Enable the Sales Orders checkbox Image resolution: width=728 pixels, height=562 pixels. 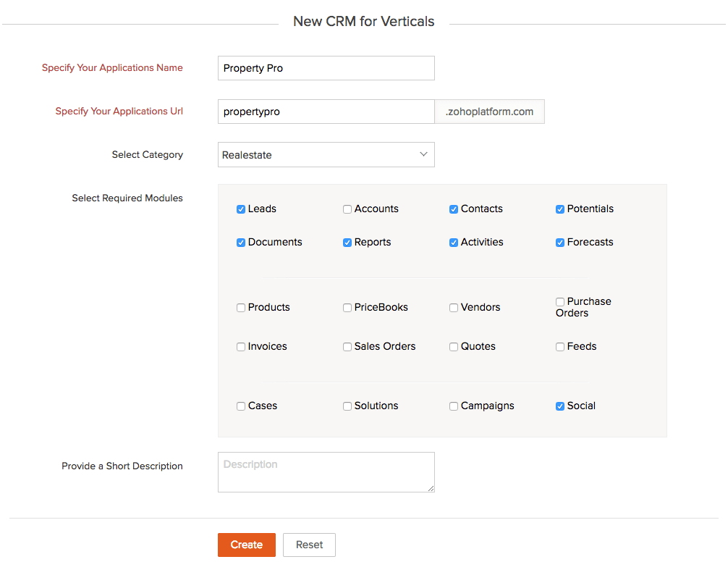(x=347, y=347)
